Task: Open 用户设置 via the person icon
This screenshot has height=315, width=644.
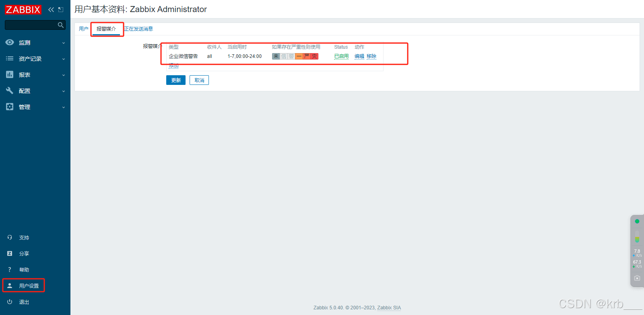Action: pyautogui.click(x=10, y=286)
